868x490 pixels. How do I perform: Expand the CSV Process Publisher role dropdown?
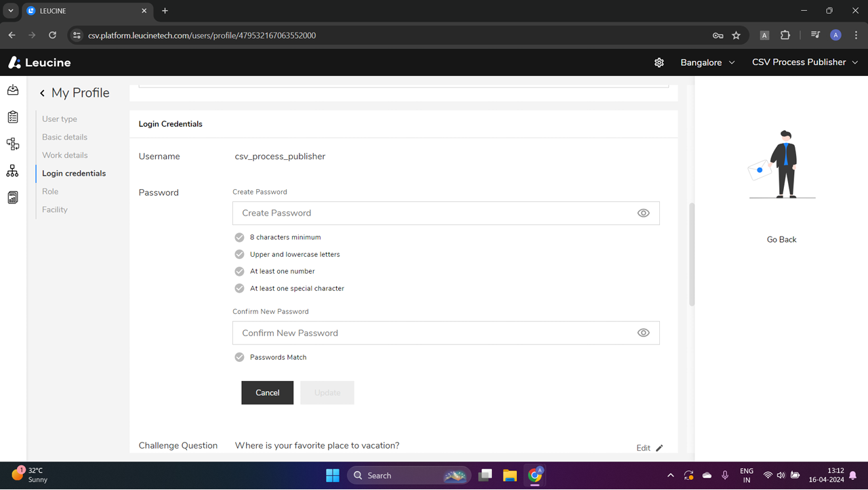[804, 62]
